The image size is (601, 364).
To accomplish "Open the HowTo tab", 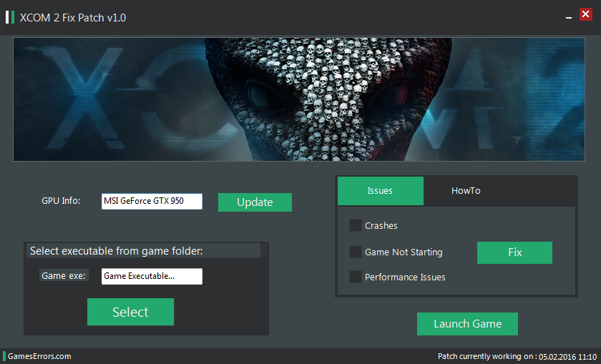I will pos(466,191).
